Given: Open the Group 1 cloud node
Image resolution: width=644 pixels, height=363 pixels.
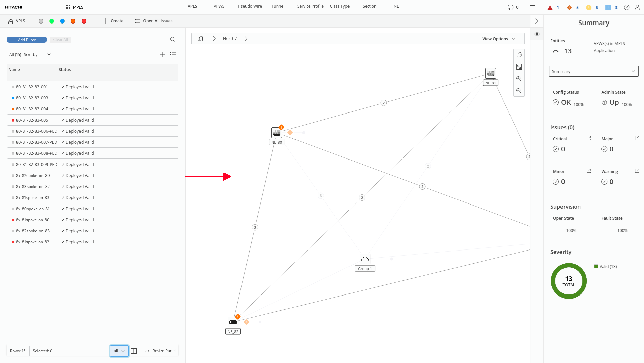Looking at the screenshot, I should (x=365, y=259).
